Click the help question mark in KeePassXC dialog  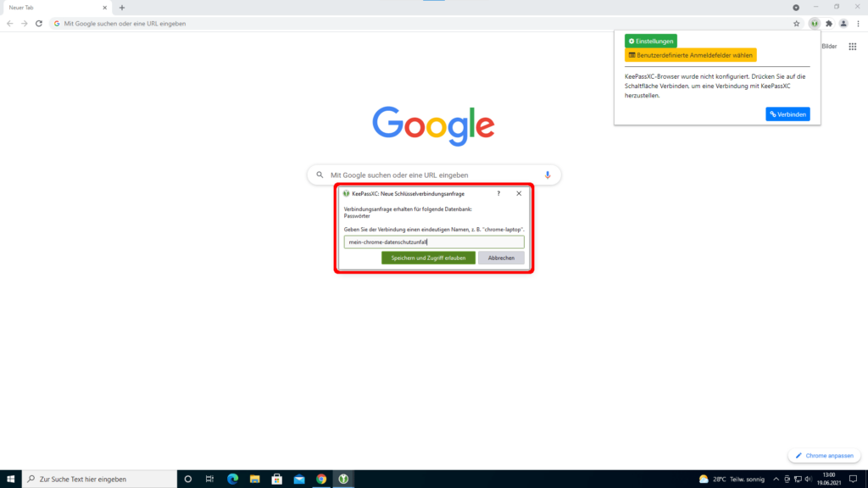pyautogui.click(x=498, y=194)
